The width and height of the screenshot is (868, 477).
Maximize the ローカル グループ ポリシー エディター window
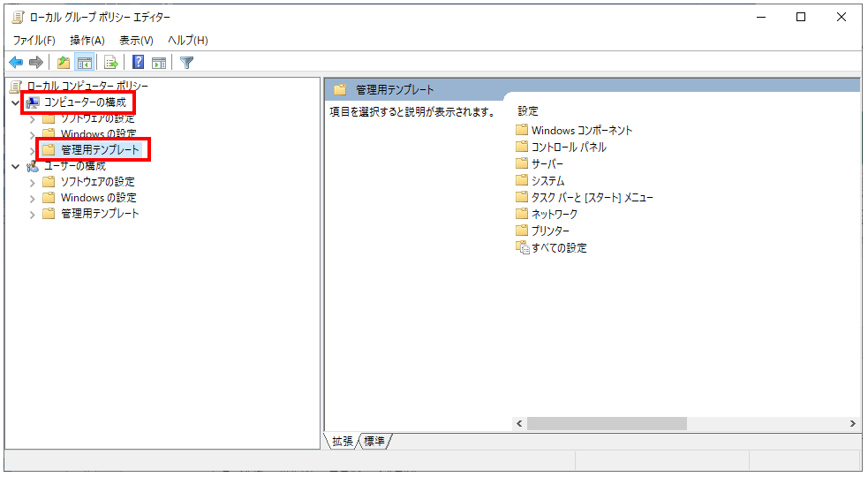pyautogui.click(x=801, y=17)
